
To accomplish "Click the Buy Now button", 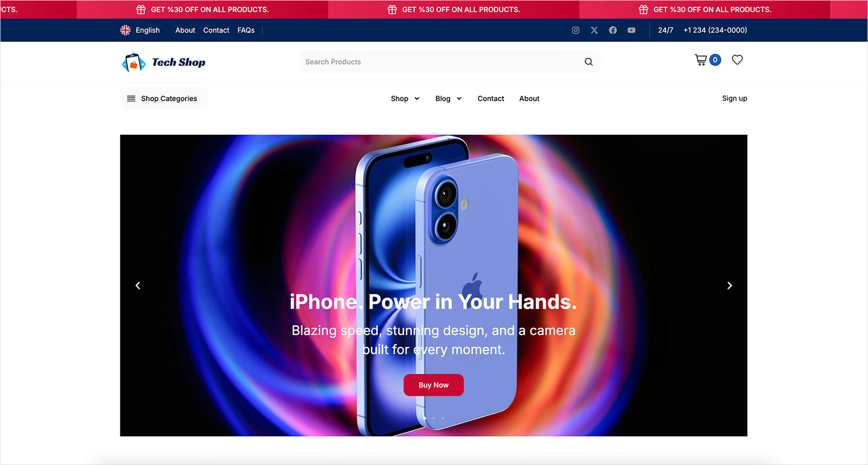I will [x=433, y=385].
